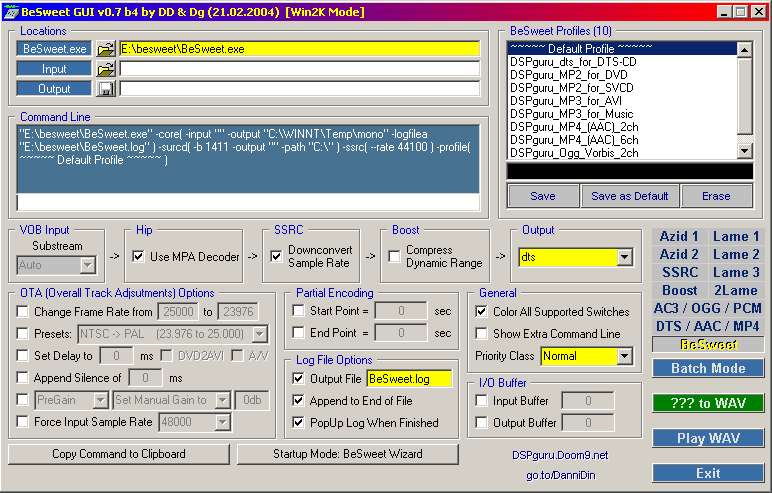
Task: Expand the VOB Substream Auto dropdown
Action: 88,265
